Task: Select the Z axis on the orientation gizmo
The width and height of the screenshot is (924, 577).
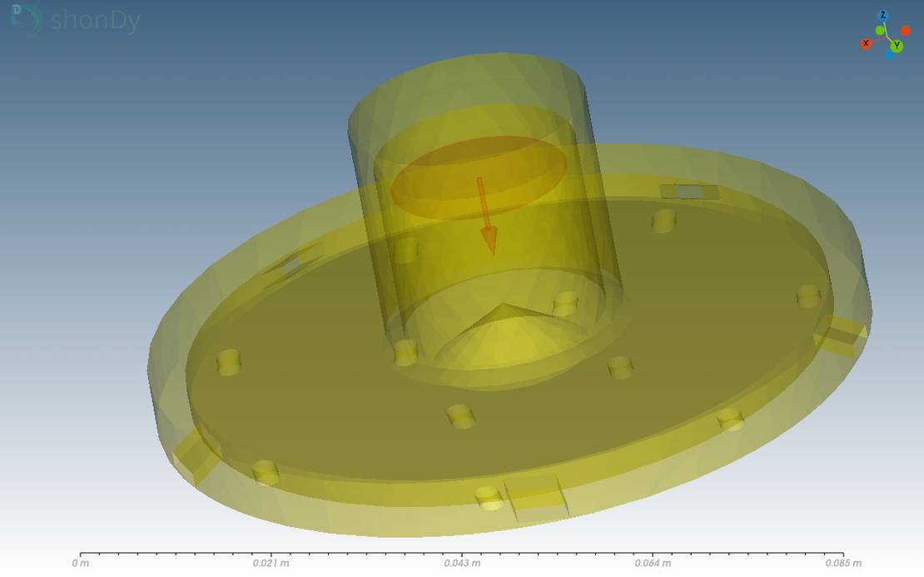Action: tap(882, 15)
